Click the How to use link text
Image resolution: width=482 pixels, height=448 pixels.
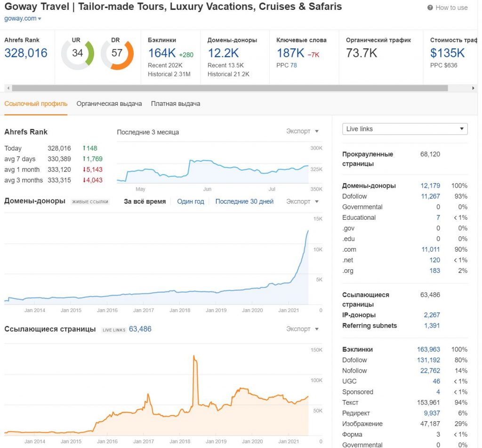pos(451,8)
